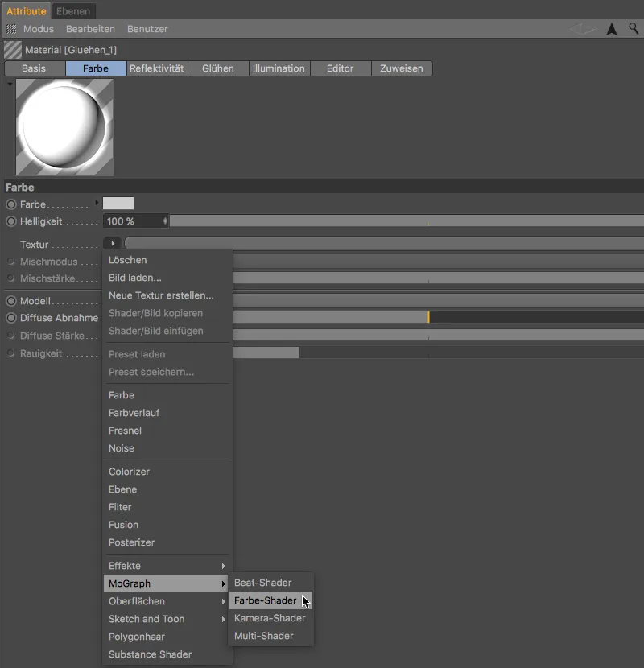Select the Ebene shader entry
Screen dimensions: 644x668
point(167,489)
